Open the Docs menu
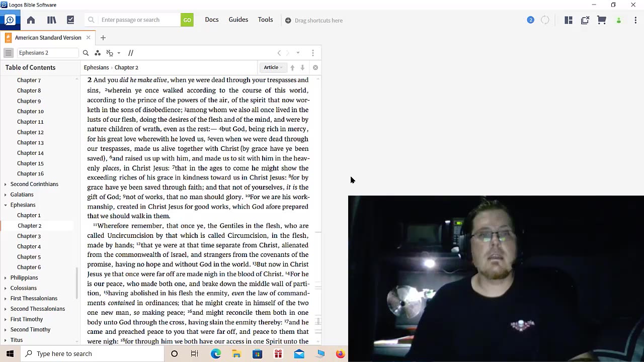 [x=212, y=20]
